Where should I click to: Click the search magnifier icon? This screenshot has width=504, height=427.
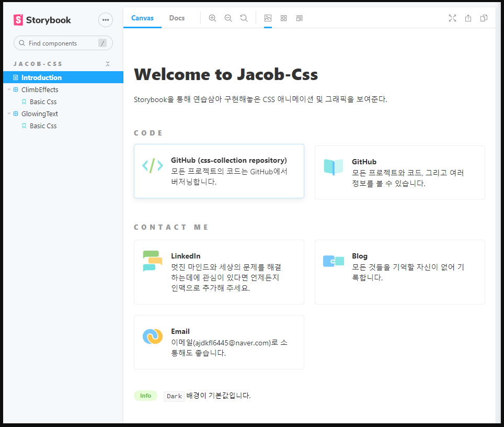pyautogui.click(x=22, y=43)
